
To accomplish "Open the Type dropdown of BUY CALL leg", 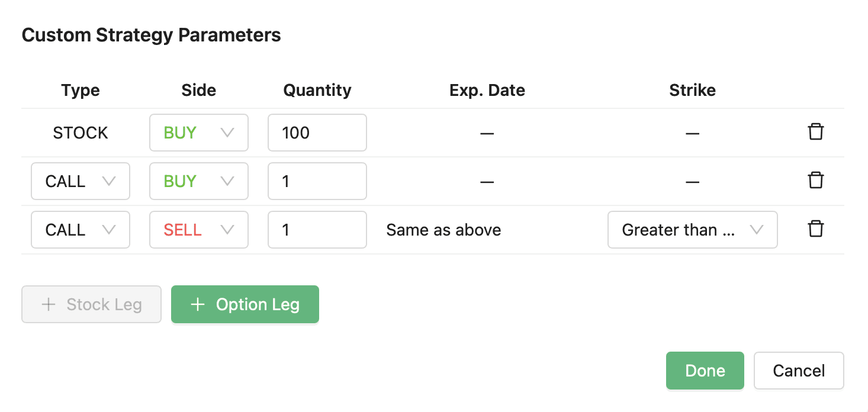I will (x=80, y=181).
